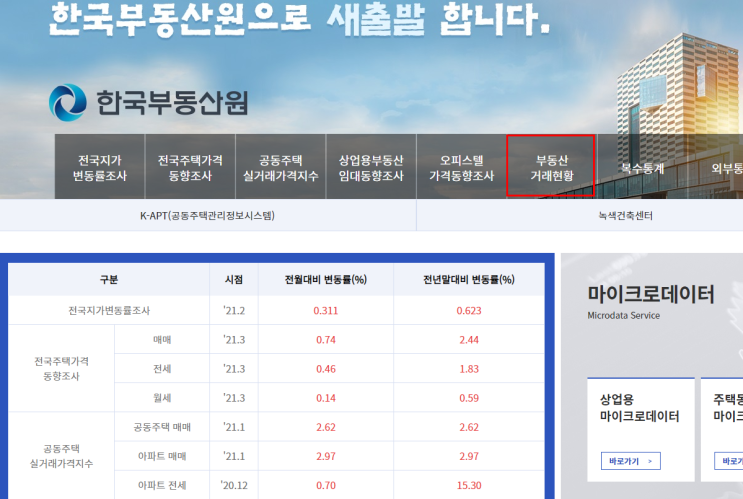
Task: Select the 전국지가변동률조사 table row label
Action: click(109, 310)
